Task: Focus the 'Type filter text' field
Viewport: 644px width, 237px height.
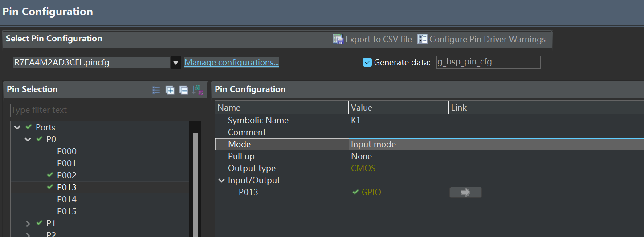Action: click(x=106, y=110)
